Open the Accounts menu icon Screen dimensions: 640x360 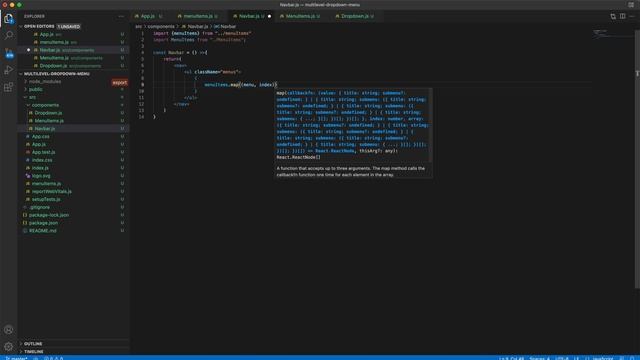[9, 329]
